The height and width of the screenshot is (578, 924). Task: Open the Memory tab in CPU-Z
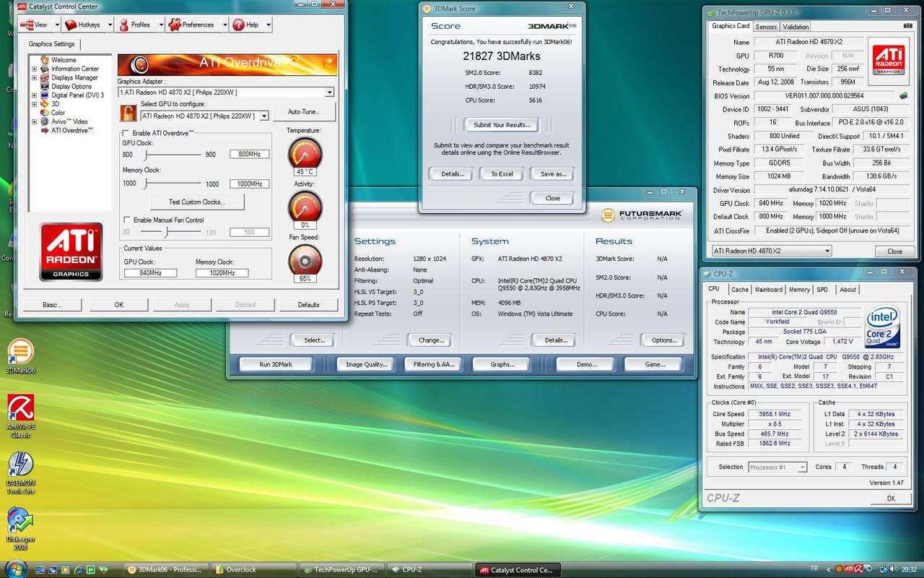pos(799,290)
